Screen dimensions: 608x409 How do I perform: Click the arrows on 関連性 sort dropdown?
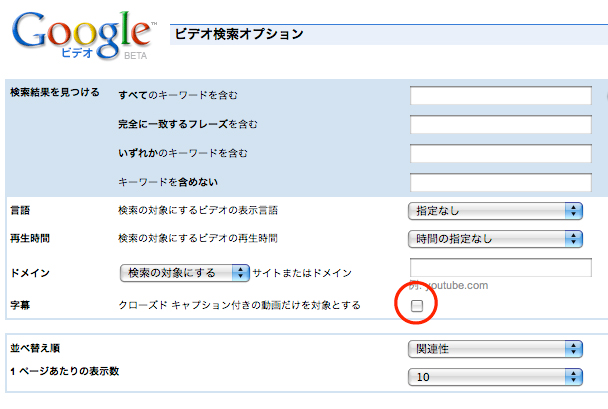tap(573, 349)
